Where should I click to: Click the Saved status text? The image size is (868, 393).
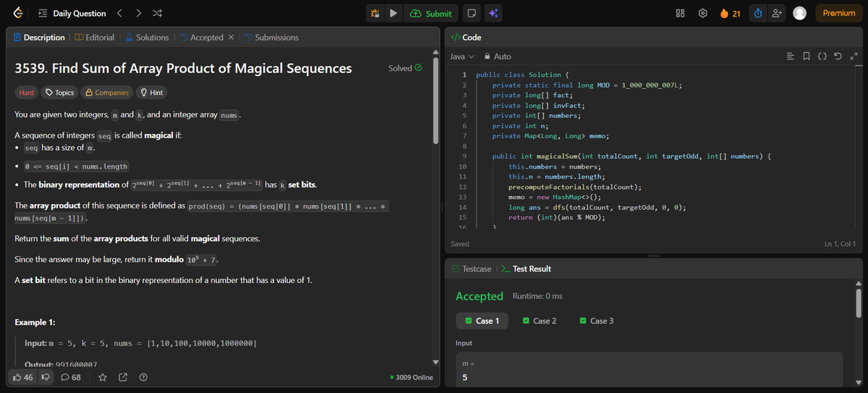[460, 244]
